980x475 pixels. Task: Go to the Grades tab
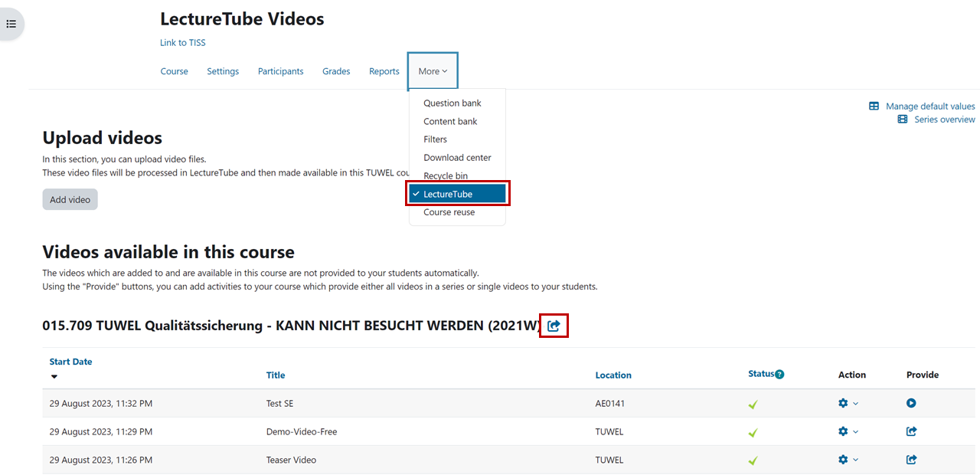[x=336, y=71]
